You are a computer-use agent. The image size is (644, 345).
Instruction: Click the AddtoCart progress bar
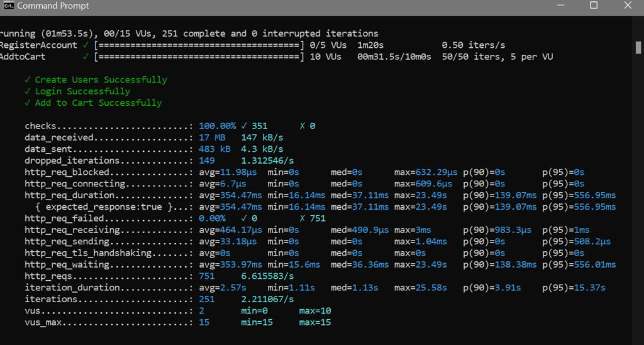(199, 57)
